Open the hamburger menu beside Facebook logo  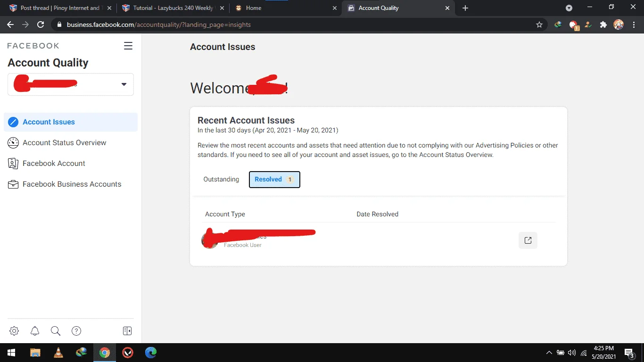[128, 46]
